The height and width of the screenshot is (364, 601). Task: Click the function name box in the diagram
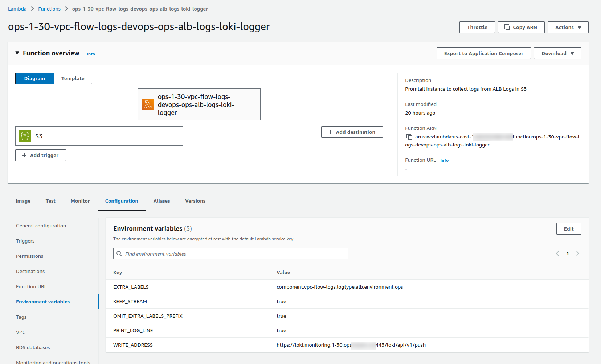[x=199, y=104]
